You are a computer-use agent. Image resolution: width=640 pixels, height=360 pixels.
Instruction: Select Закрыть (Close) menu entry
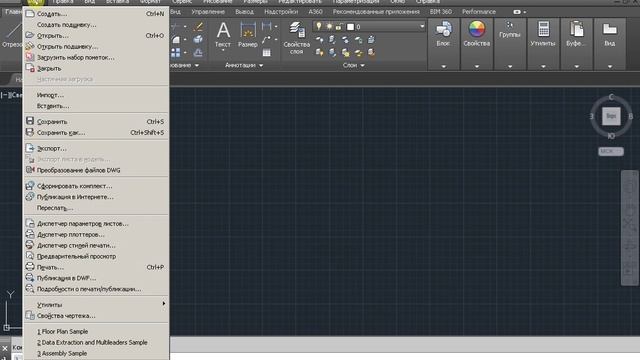pos(96,69)
